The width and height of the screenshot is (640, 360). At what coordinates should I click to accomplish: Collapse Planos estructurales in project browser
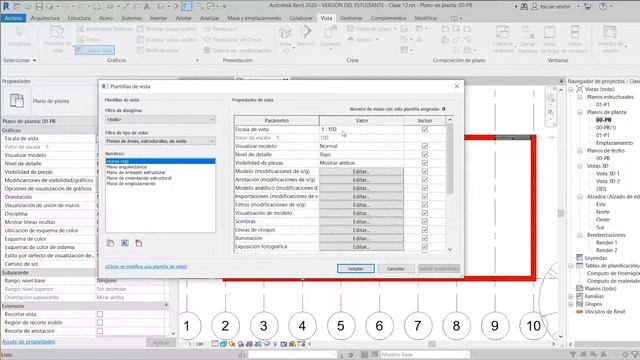[580, 97]
